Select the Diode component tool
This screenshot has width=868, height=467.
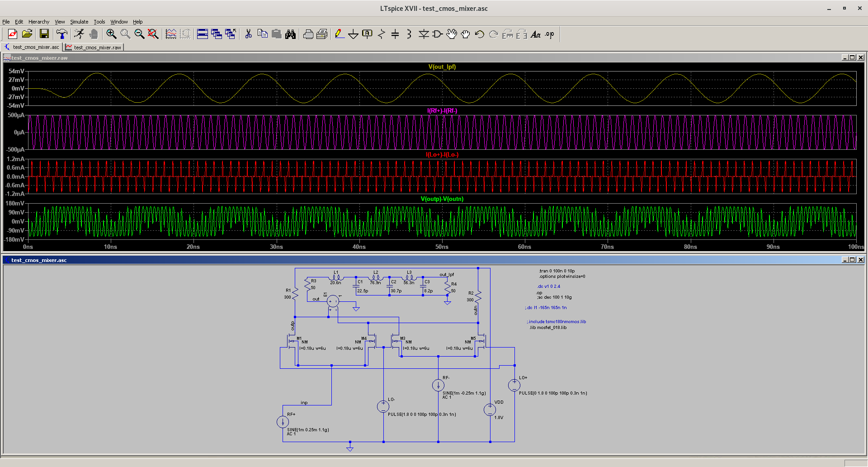[x=423, y=34]
